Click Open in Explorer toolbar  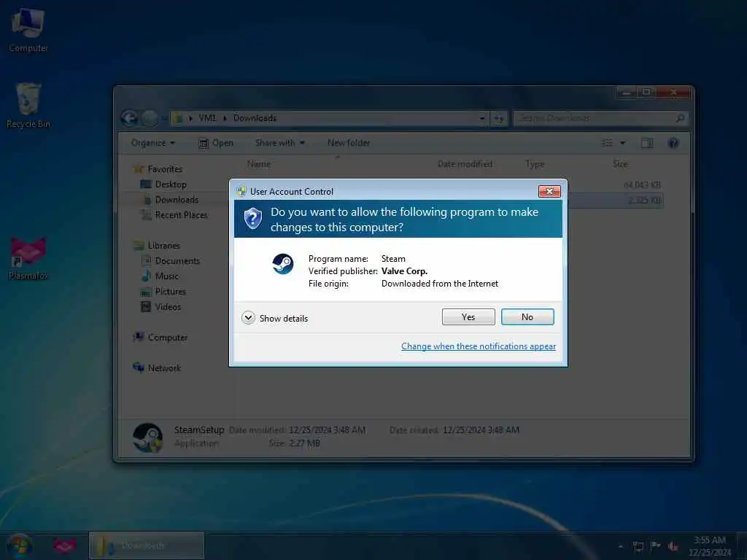click(x=216, y=143)
